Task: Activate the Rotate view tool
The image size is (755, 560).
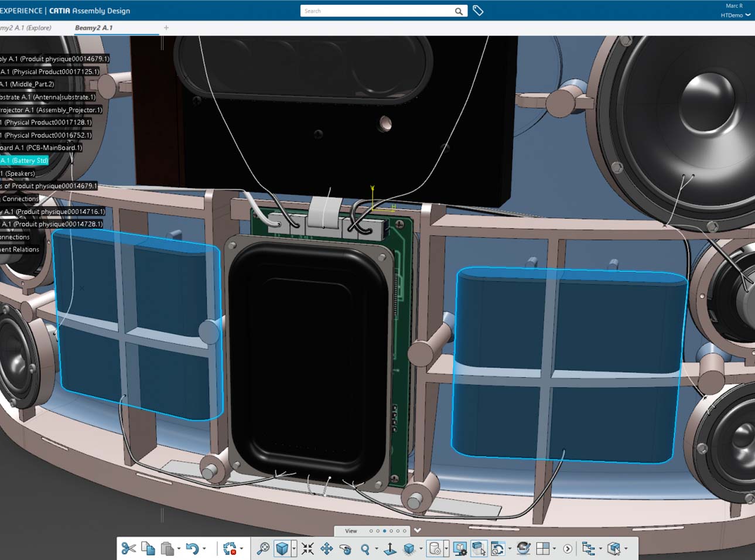Action: pyautogui.click(x=346, y=549)
